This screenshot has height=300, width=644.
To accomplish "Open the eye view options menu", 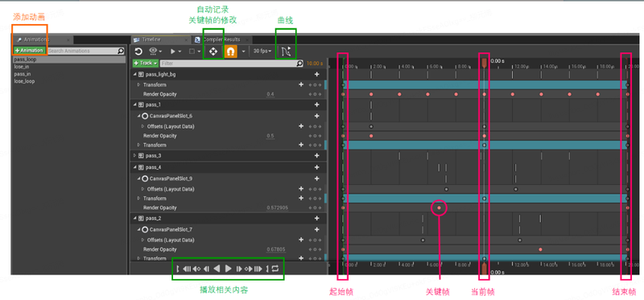I will [155, 51].
